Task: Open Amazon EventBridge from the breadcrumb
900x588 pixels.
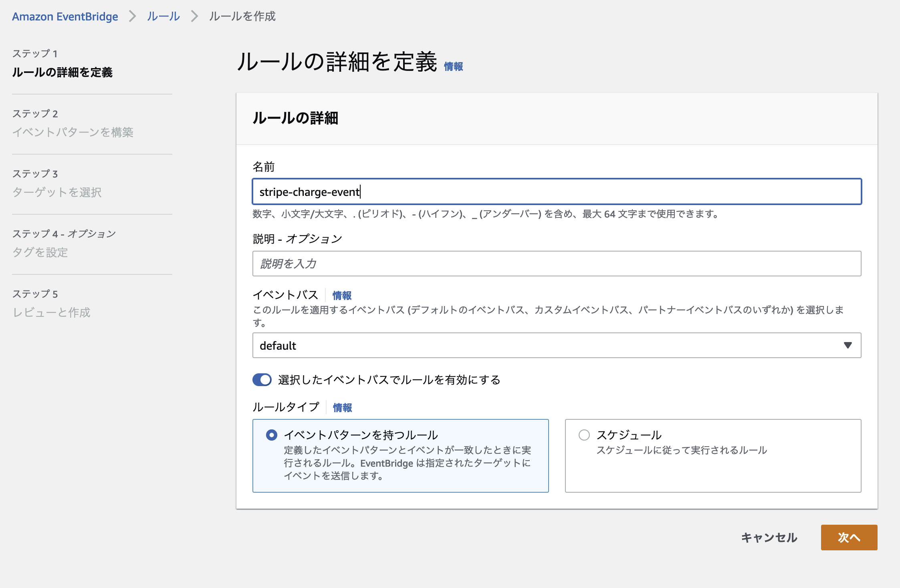Action: tap(65, 16)
